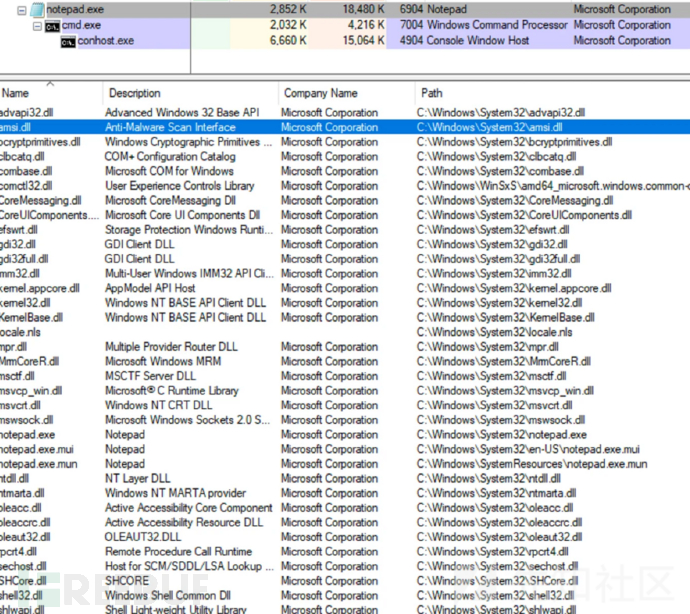Screen dimensions: 690x614
Task: Select the SHCore.dll row
Action: pos(345,581)
